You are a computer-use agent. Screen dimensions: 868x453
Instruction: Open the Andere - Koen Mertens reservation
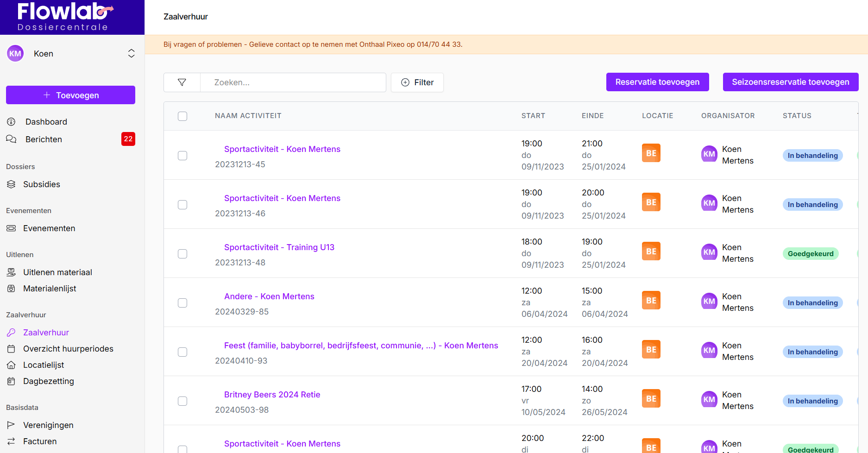[269, 296]
